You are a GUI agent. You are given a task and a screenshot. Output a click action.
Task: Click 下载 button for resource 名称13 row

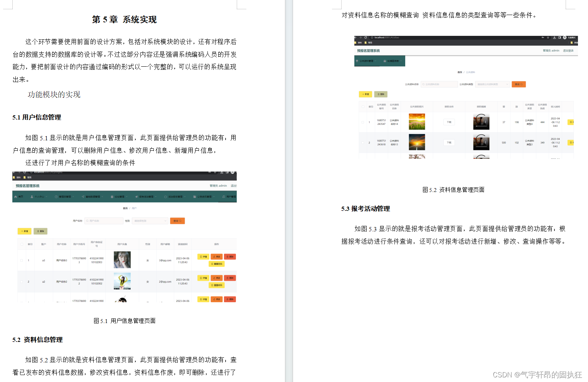(449, 143)
